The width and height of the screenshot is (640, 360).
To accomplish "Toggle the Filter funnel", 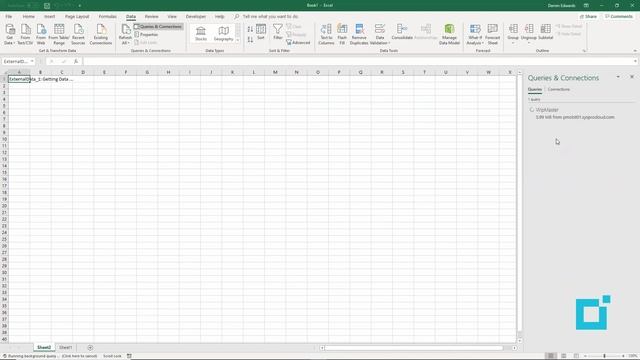I will 278,32.
